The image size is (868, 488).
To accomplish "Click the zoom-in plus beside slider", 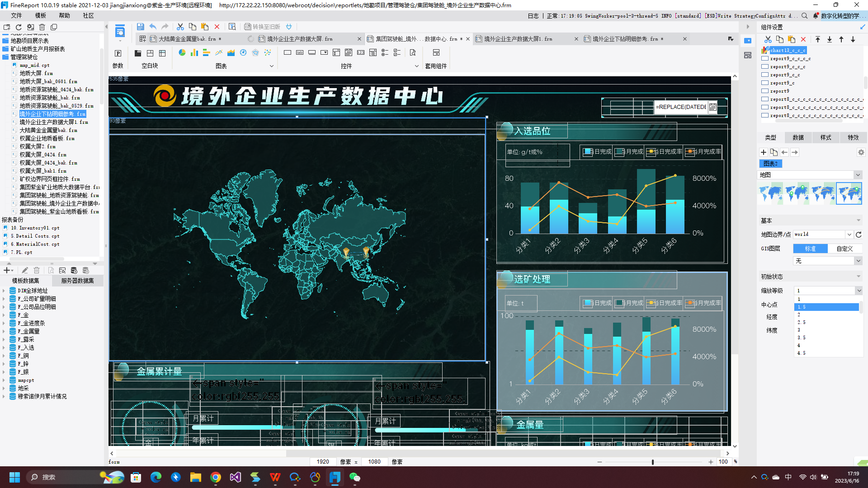I will click(711, 462).
